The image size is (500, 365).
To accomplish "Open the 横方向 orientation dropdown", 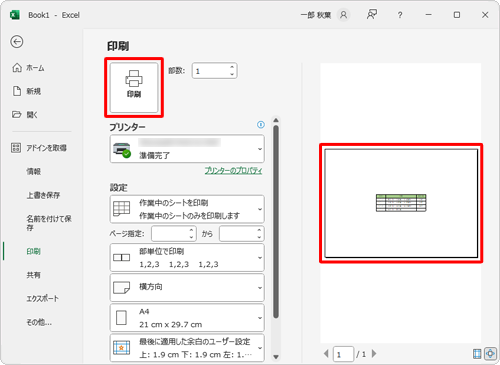I will 187,287.
